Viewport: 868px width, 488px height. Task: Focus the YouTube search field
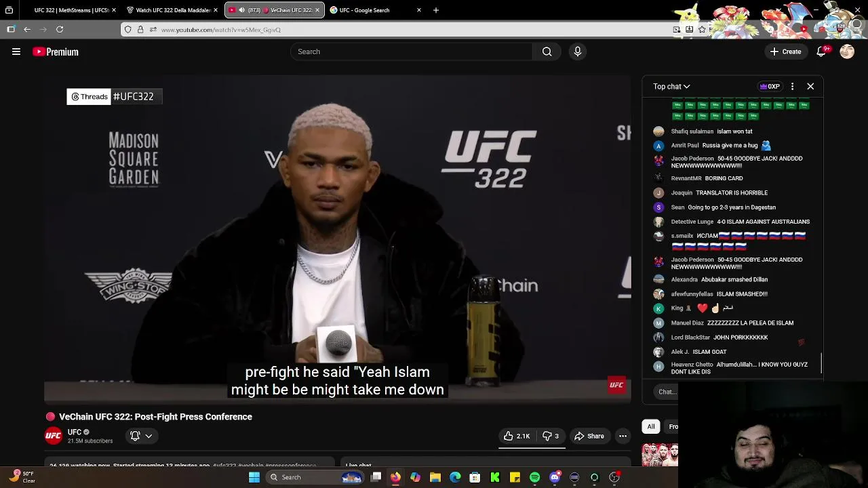tap(412, 52)
